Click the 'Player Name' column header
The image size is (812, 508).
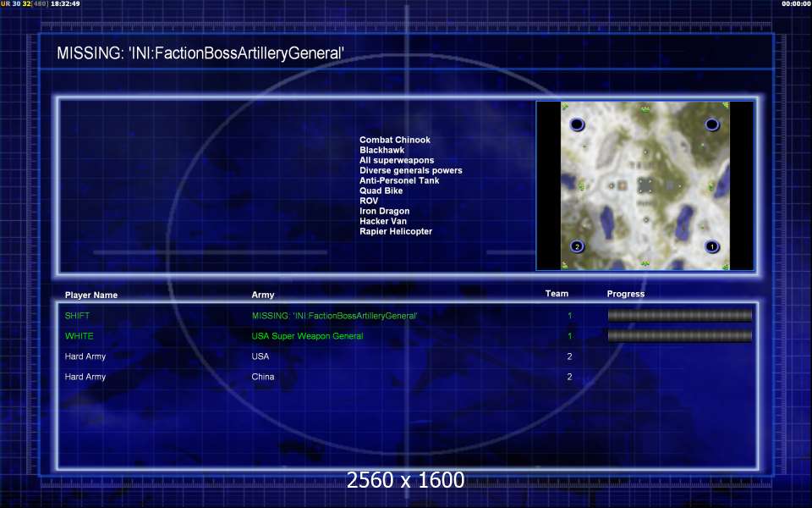click(x=91, y=295)
